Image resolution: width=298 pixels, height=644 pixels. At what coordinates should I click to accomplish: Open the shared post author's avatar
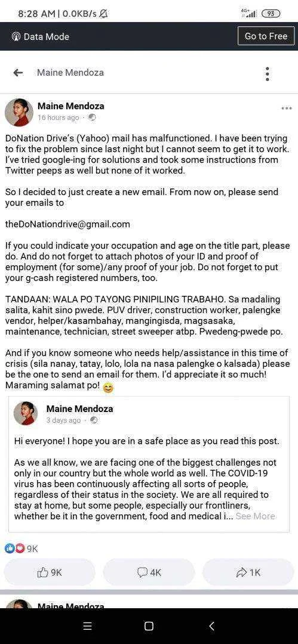pyautogui.click(x=26, y=413)
